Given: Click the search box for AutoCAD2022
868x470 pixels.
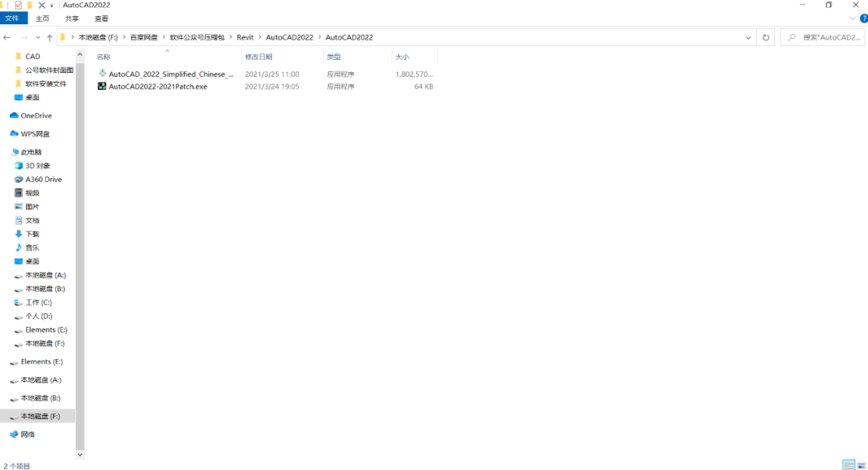Looking at the screenshot, I should click(823, 37).
